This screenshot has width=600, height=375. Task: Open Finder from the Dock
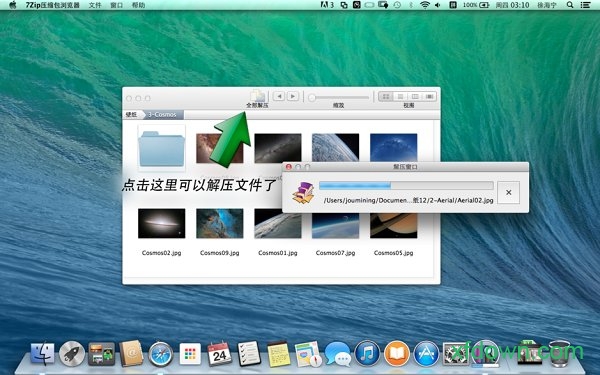click(x=42, y=353)
